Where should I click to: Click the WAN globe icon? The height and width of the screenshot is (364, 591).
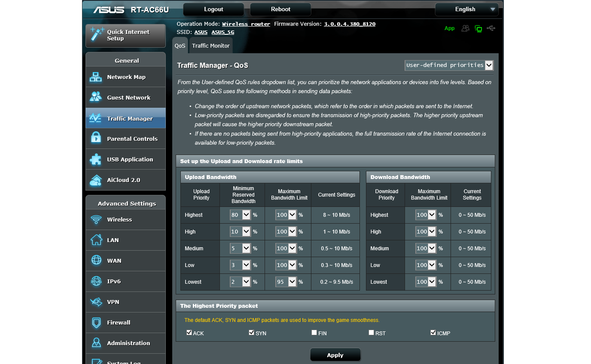(96, 261)
